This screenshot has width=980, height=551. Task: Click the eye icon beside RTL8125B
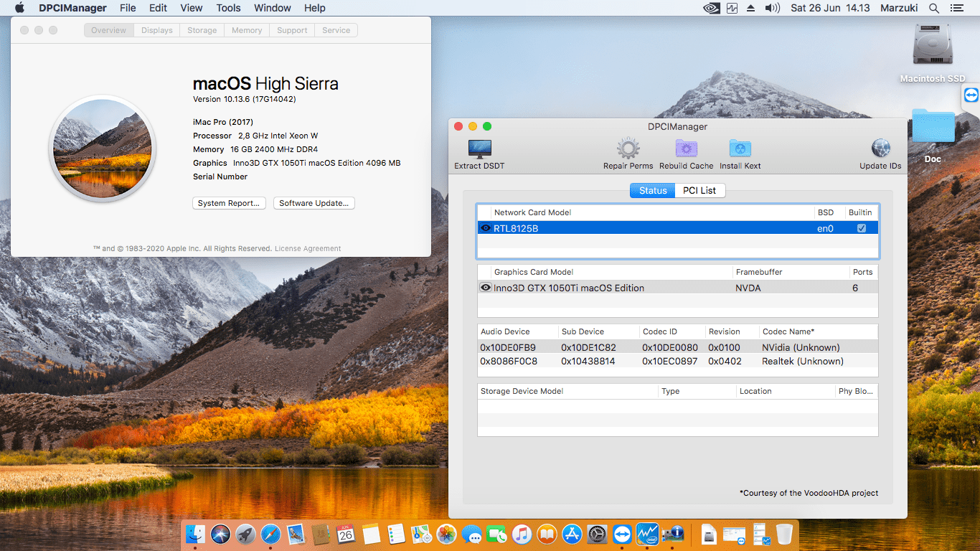[486, 228]
